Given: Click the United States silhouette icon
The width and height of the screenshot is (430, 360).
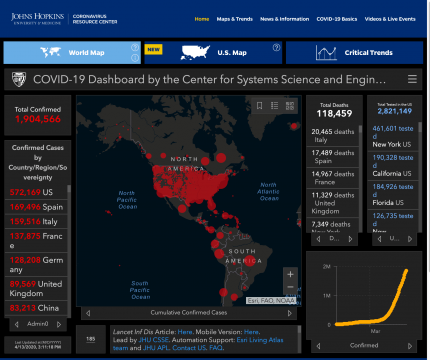Looking at the screenshot, I should point(195,52).
